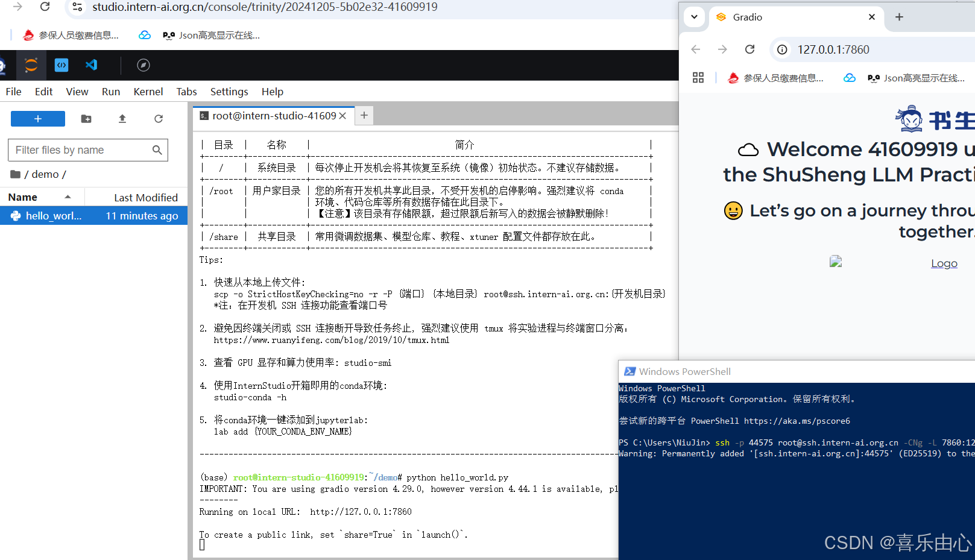975x560 pixels.
Task: Refresh the file browser listing
Action: point(158,119)
